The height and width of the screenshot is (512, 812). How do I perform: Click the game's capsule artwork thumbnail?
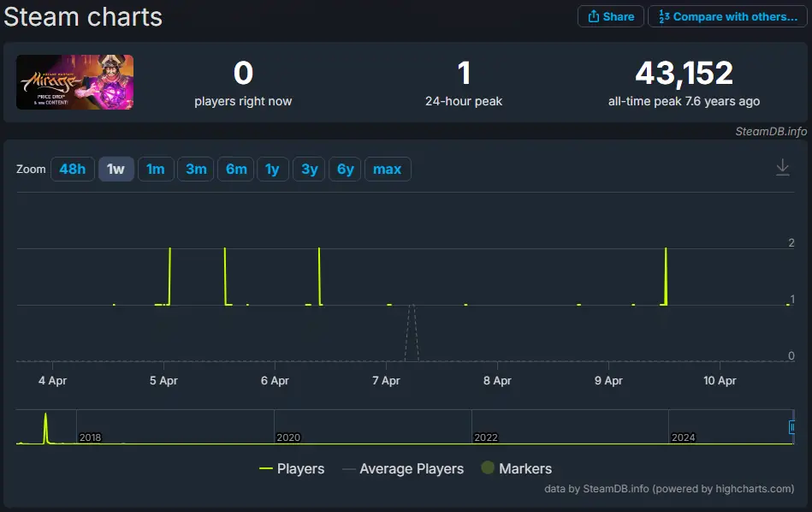point(74,82)
